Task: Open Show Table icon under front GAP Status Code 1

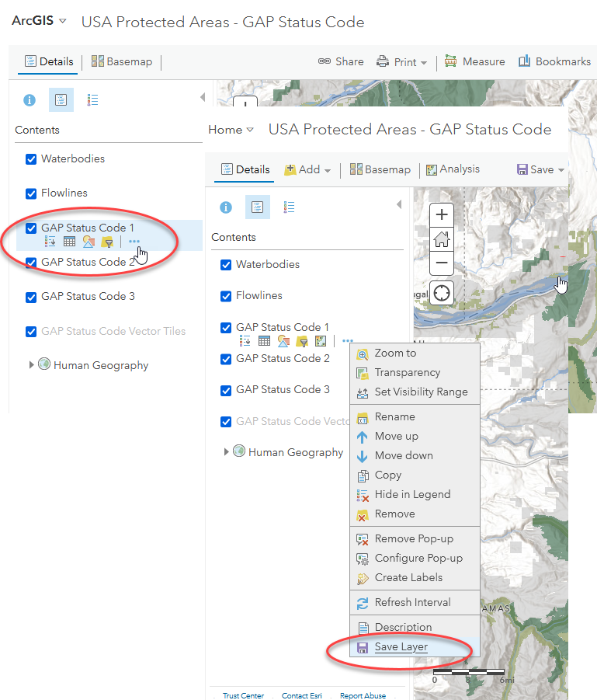Action: point(264,341)
